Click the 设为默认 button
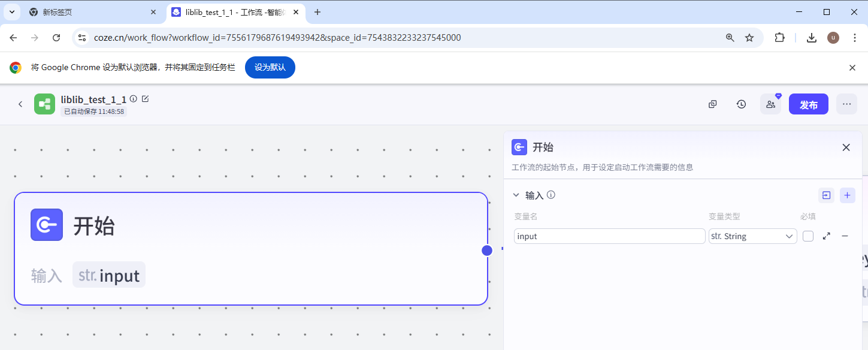Viewport: 868px width, 350px height. [x=270, y=67]
